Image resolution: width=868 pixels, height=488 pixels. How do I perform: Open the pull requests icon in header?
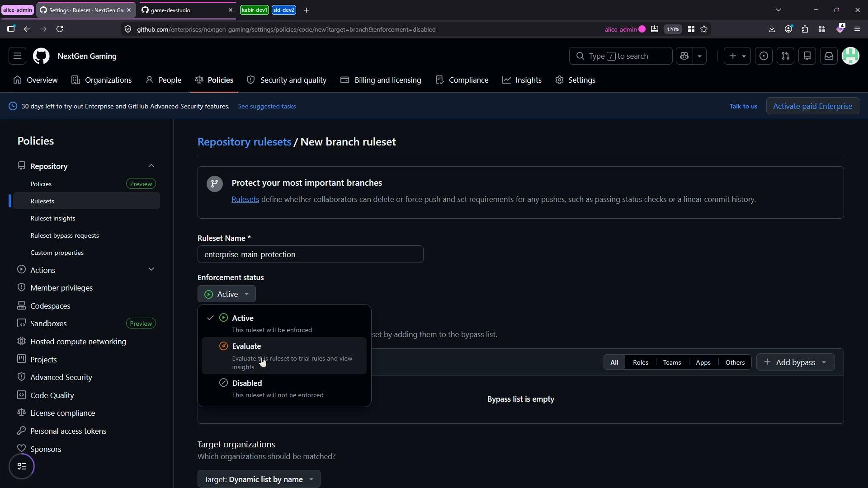point(786,56)
